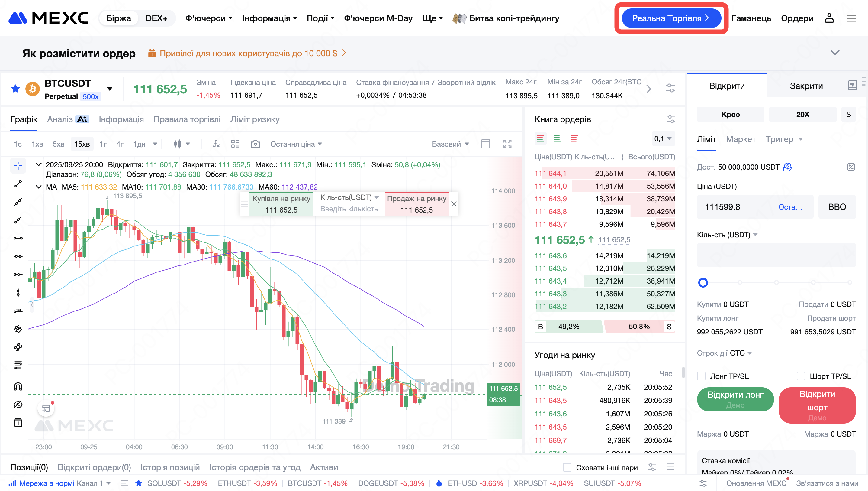
Task: Expand the BTCUSDT pair selector arrow
Action: (110, 89)
